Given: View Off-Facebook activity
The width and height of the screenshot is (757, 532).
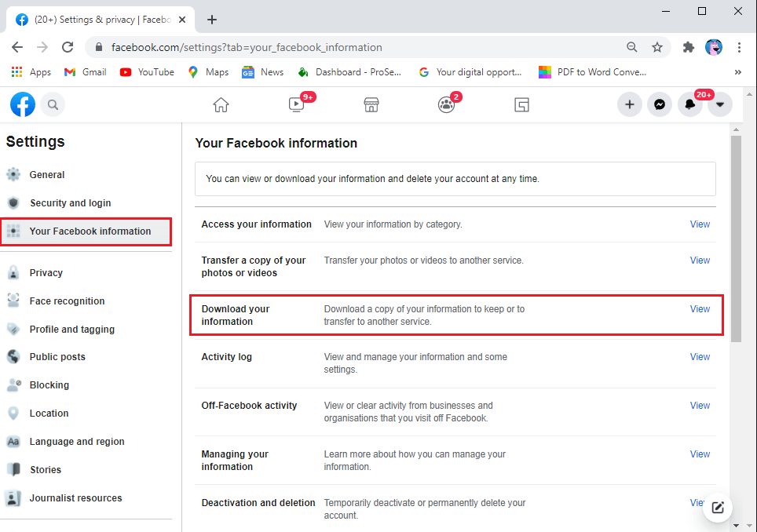Looking at the screenshot, I should click(x=700, y=406).
